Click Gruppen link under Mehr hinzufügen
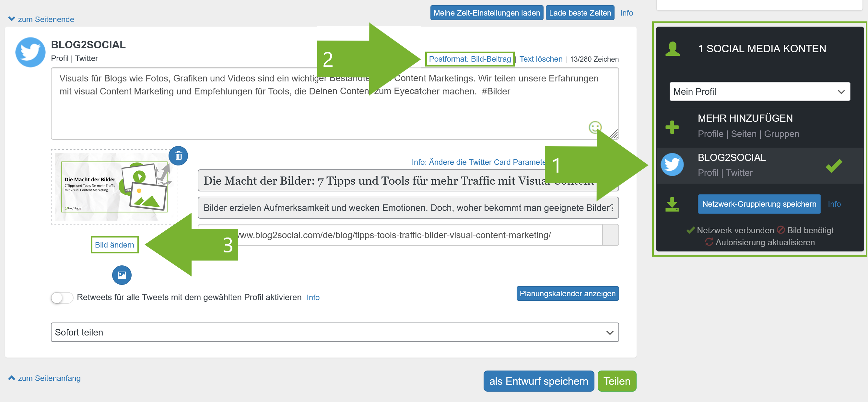Viewport: 868px width, 402px height. click(x=781, y=134)
